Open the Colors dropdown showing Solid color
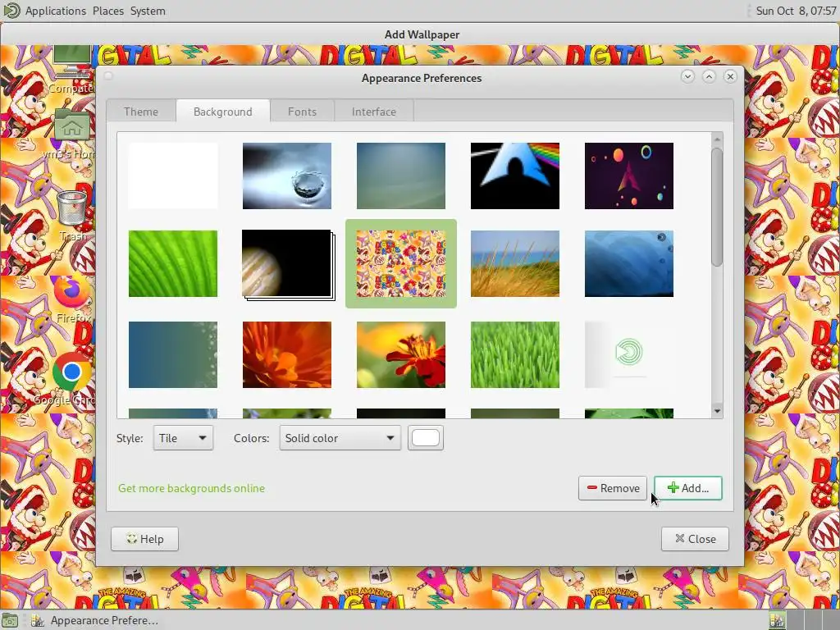This screenshot has width=840, height=630. [x=340, y=438]
